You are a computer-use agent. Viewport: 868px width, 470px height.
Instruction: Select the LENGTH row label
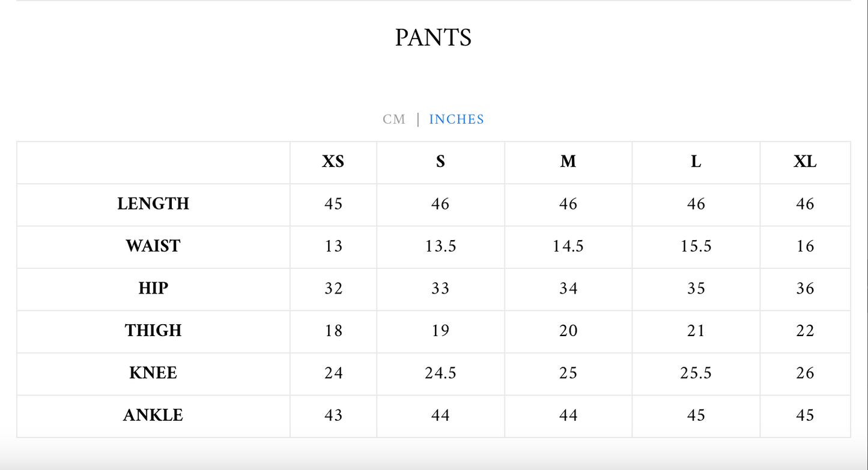(153, 204)
